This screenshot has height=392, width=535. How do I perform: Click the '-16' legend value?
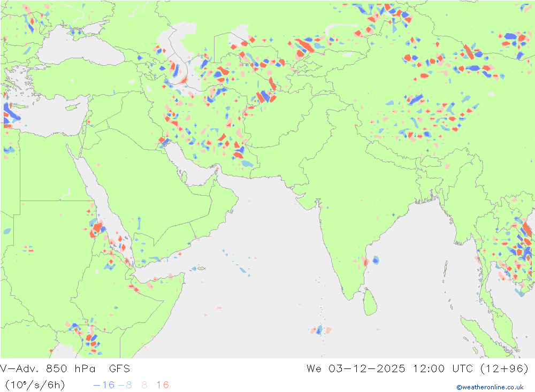[104, 385]
